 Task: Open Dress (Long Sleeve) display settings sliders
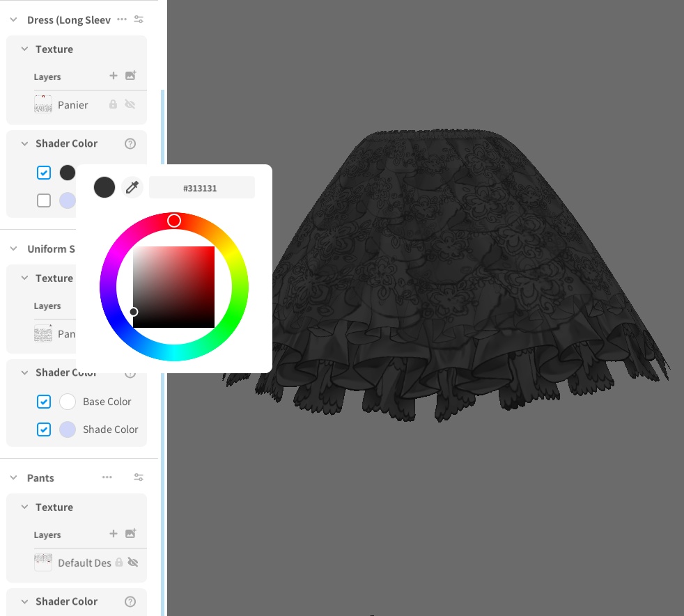click(138, 19)
